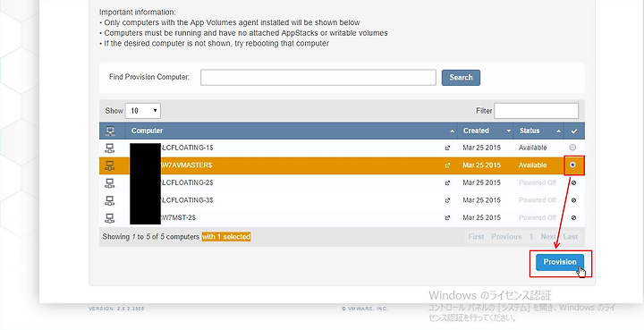Image resolution: width=644 pixels, height=330 pixels.
Task: Click Mar 25 2015 date in LCFLOATING-1$ row
Action: click(482, 148)
